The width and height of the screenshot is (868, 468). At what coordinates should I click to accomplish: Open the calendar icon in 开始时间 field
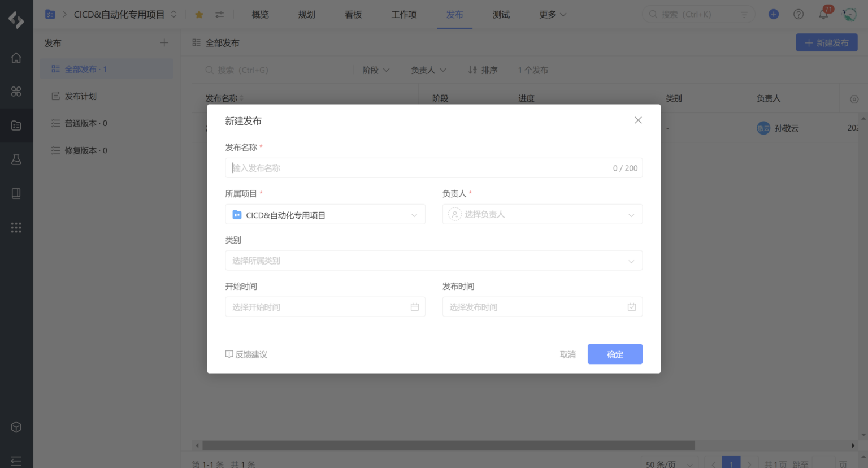pyautogui.click(x=414, y=306)
